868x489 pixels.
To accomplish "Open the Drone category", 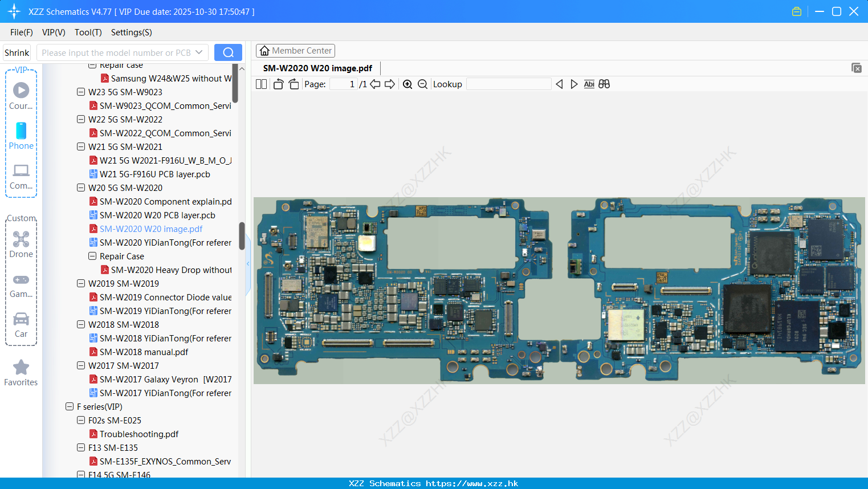I will [21, 244].
